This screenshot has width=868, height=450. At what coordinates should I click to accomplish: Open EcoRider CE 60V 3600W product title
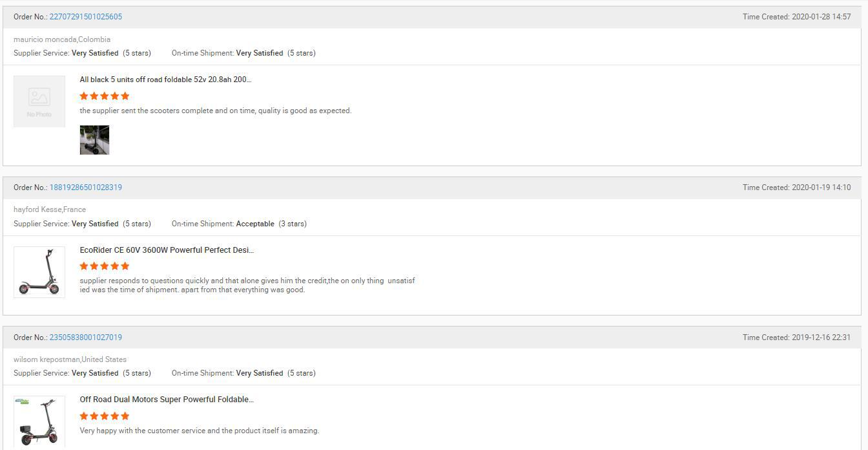pyautogui.click(x=167, y=250)
